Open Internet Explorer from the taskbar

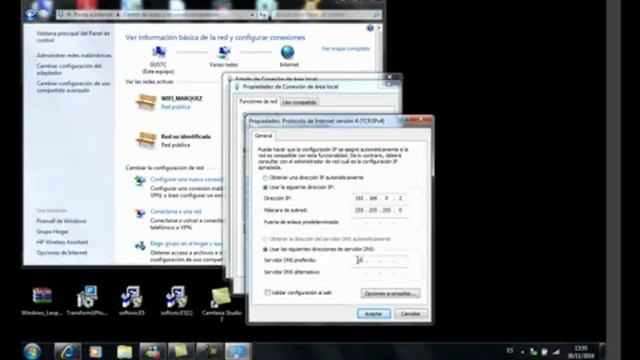coord(67,351)
